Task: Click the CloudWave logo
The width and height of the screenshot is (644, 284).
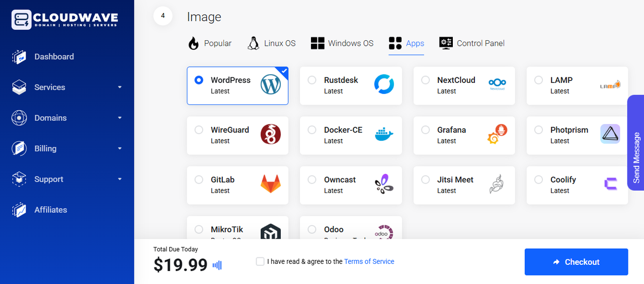Action: [64, 20]
